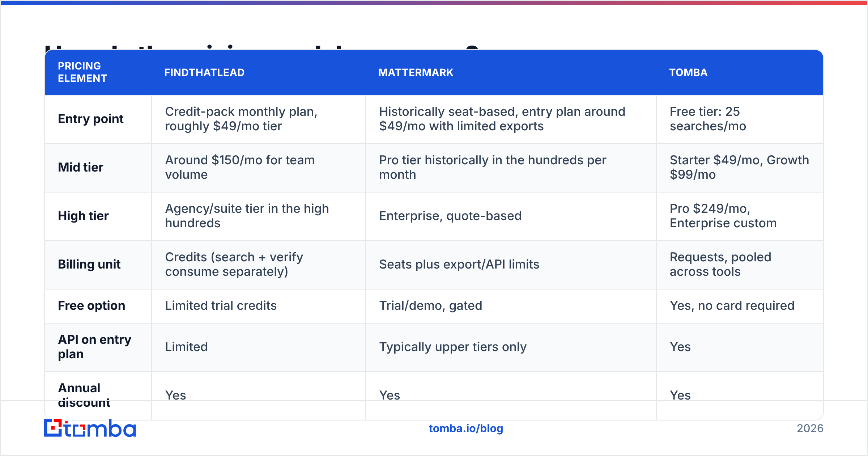Click the 2026 year label
The height and width of the screenshot is (456, 868).
pos(810,428)
